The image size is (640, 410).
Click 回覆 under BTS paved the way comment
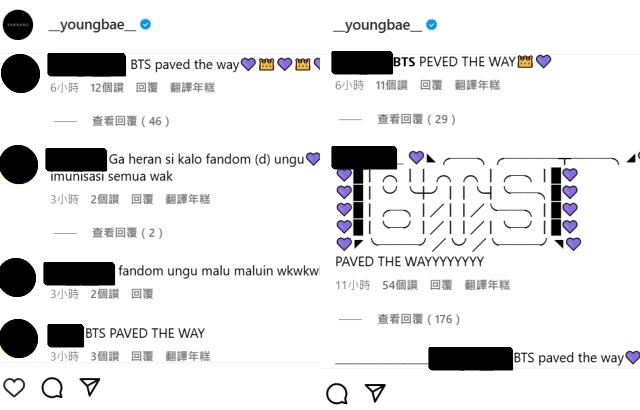pyautogui.click(x=147, y=87)
